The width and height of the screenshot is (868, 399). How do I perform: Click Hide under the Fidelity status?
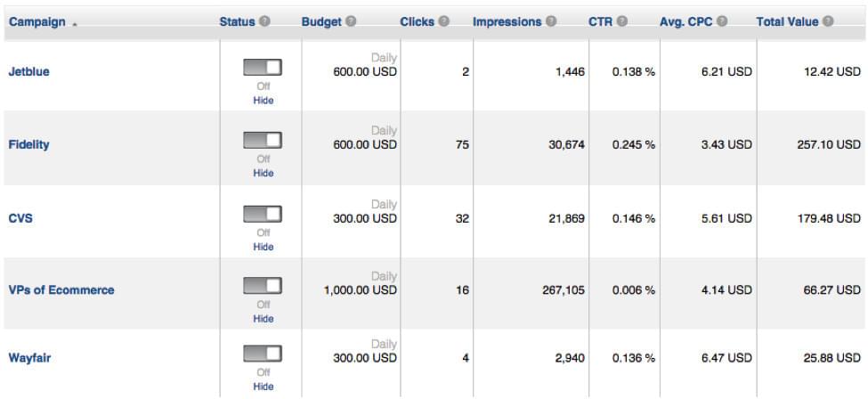pos(263,173)
